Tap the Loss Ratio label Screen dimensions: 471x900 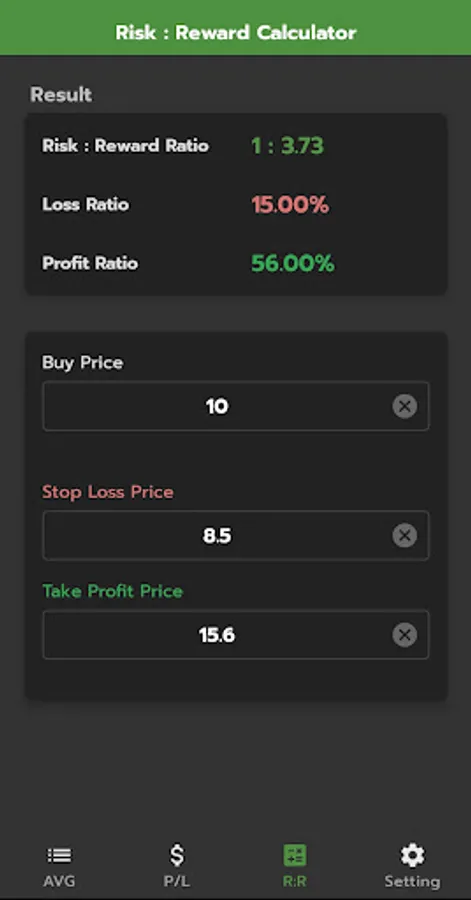(x=85, y=205)
